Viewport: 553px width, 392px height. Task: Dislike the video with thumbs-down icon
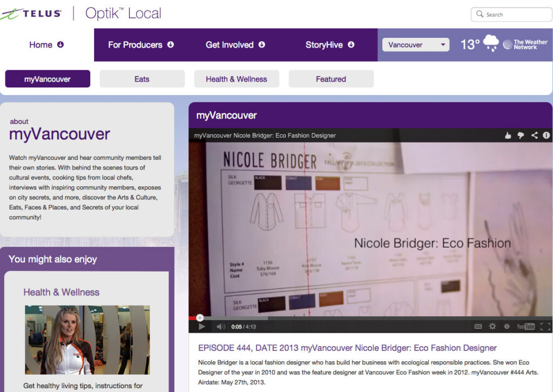point(521,136)
